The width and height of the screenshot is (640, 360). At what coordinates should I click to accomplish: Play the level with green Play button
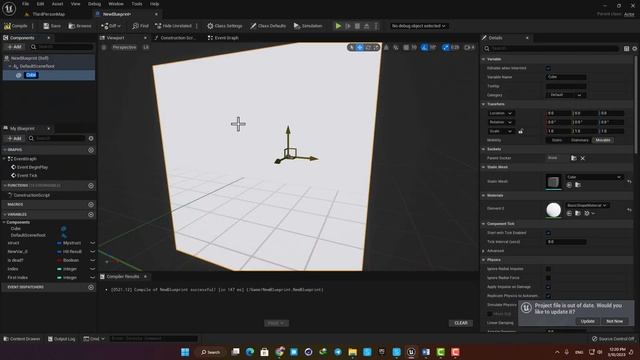click(x=338, y=26)
